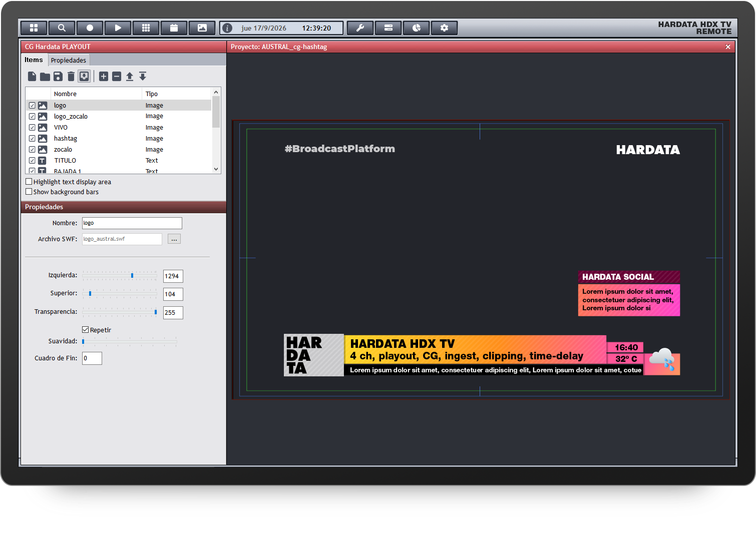
Task: Click the items list scroll up arrow
Action: pyautogui.click(x=216, y=92)
